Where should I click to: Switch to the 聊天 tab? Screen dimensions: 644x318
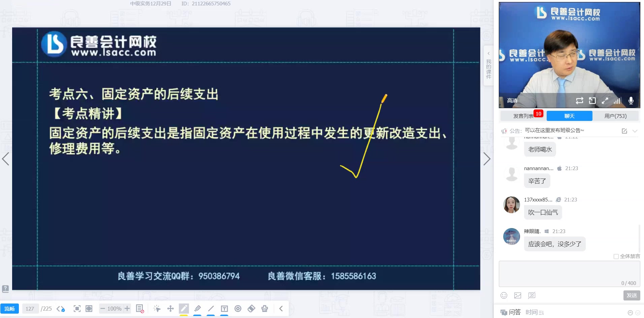(569, 116)
